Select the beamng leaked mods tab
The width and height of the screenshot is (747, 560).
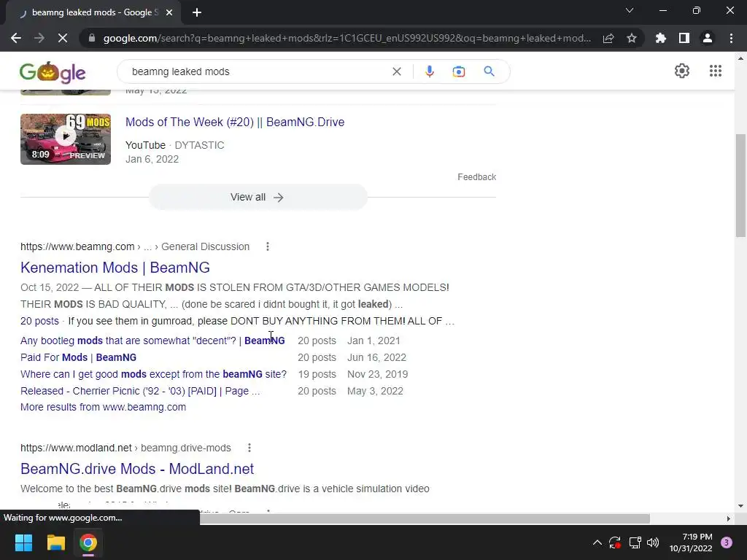tap(93, 12)
